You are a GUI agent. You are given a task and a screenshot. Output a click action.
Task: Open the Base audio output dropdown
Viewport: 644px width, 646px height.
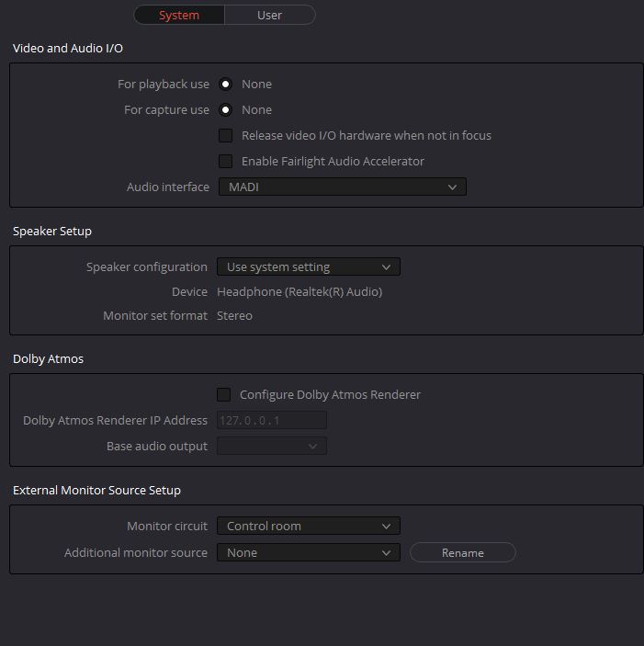[272, 447]
